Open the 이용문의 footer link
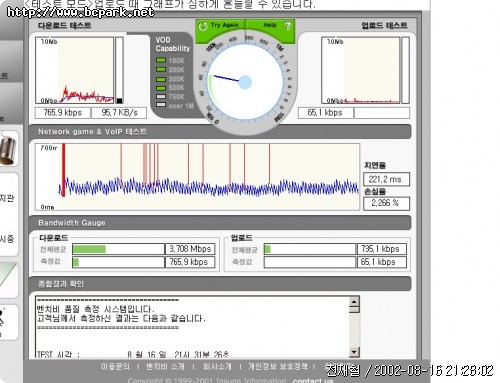Screen dimensions: 500x383 tap(115, 367)
